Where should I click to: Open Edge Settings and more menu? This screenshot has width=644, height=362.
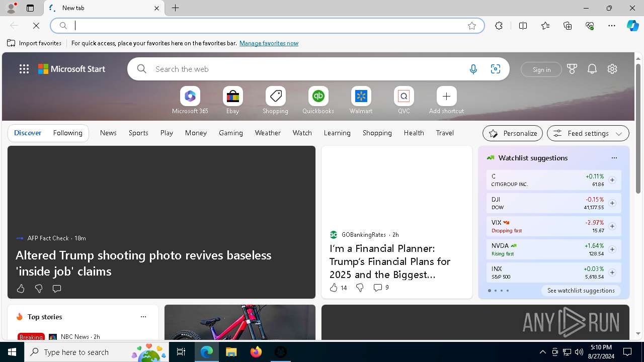pos(612,26)
